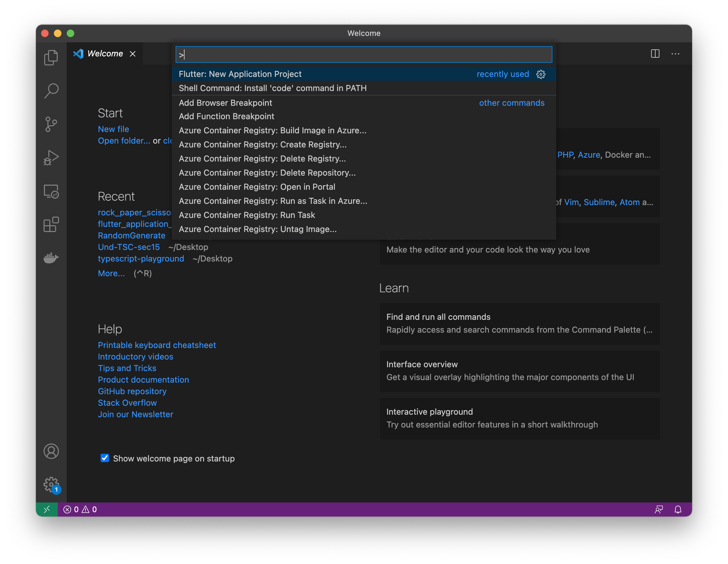Select Azure Container Registry: Open in Portal

pyautogui.click(x=364, y=187)
